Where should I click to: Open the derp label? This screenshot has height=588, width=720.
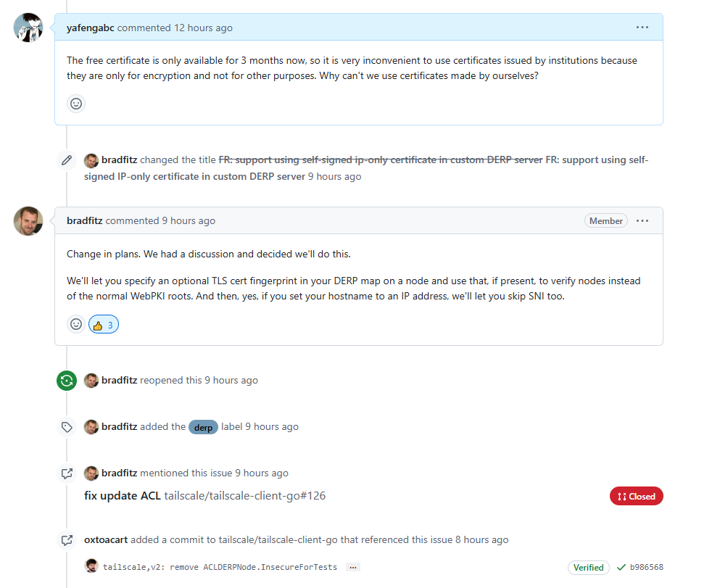pos(203,427)
